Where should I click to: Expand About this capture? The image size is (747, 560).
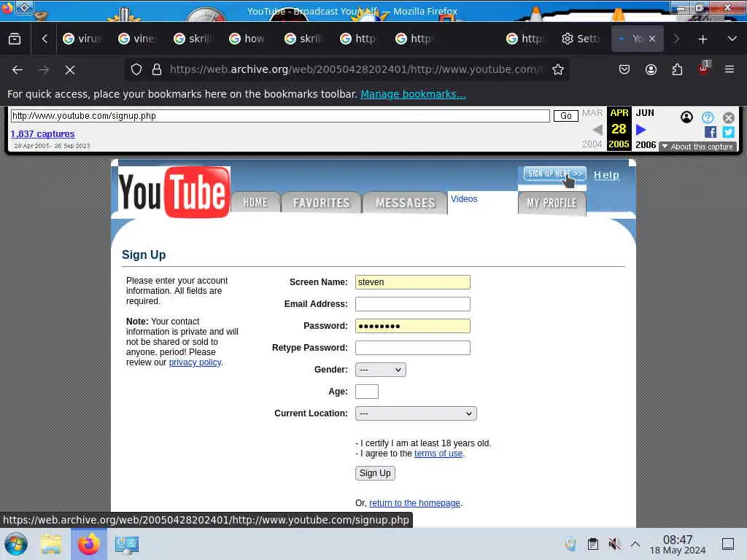click(x=698, y=147)
